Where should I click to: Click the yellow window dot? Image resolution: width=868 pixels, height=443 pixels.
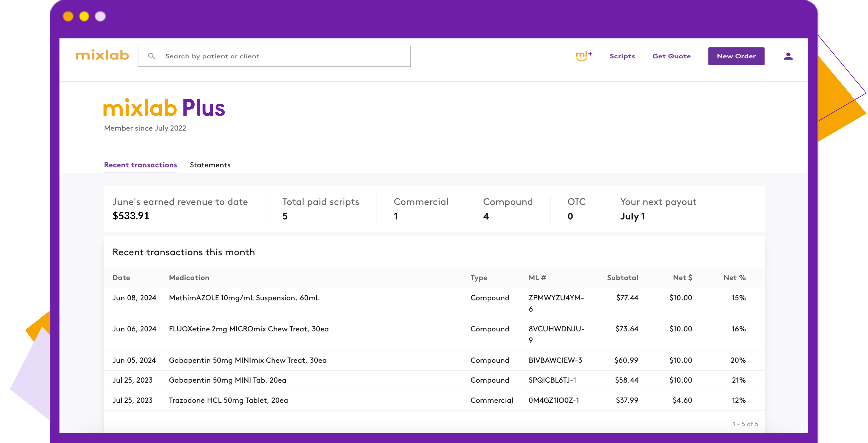(x=84, y=17)
